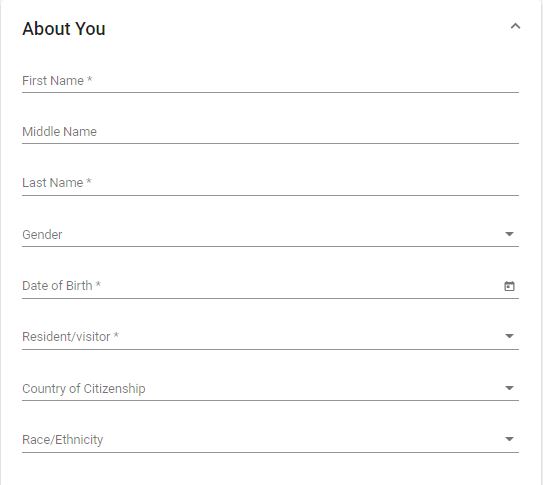
Task: Click the 'Date of Birth *' label
Action: 61,286
